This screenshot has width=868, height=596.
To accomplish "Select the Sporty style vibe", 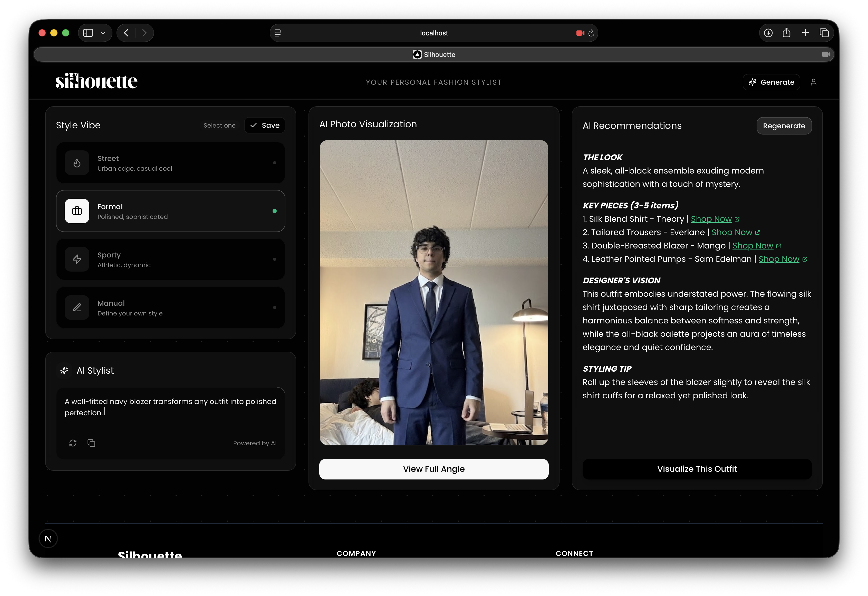I will (170, 259).
